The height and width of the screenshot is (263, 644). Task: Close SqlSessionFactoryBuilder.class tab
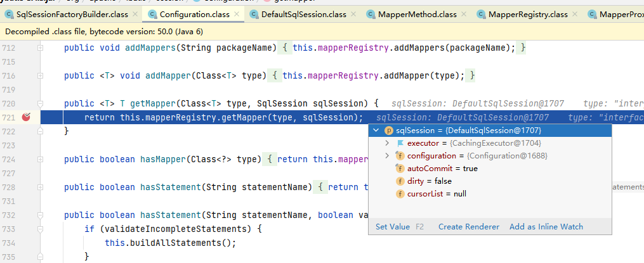(135, 15)
